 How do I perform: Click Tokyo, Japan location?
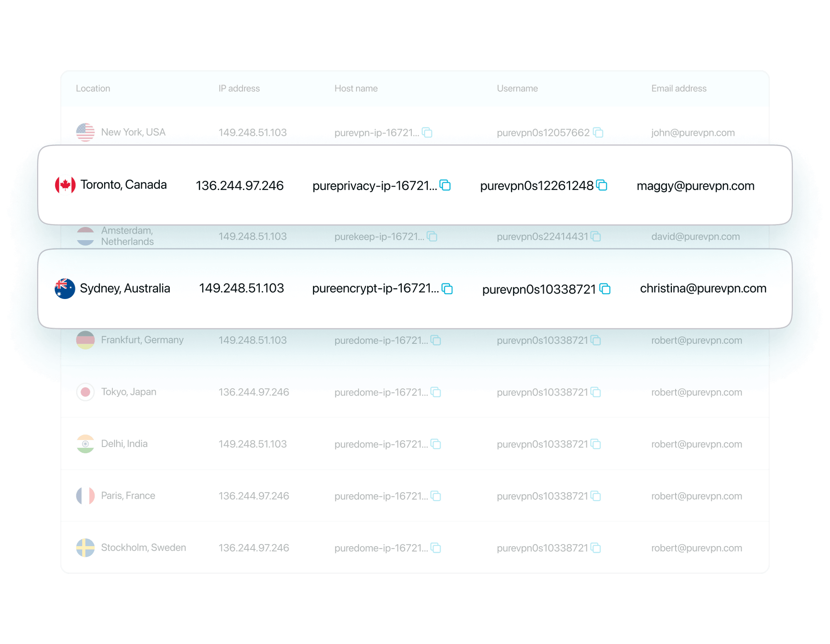pos(129,392)
